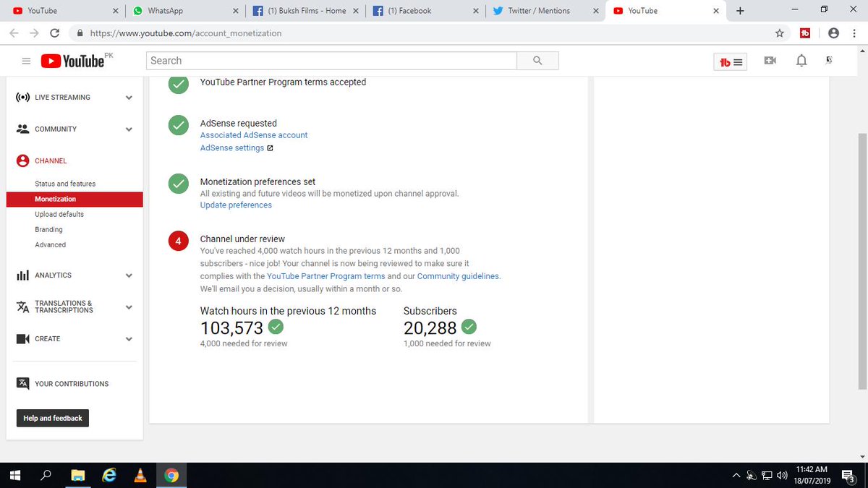This screenshot has height=488, width=868.
Task: Open Advanced channel settings
Action: point(50,244)
